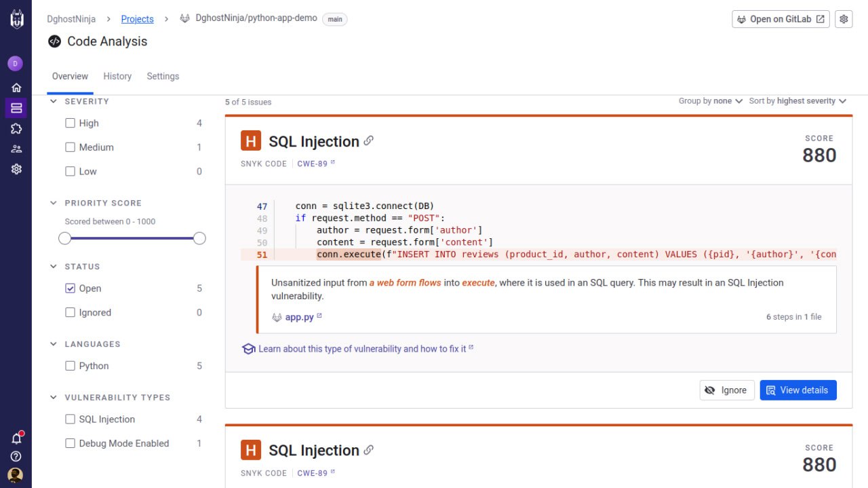This screenshot has height=488, width=868.
Task: Open the organization avatar 'D' switcher
Action: [15, 64]
